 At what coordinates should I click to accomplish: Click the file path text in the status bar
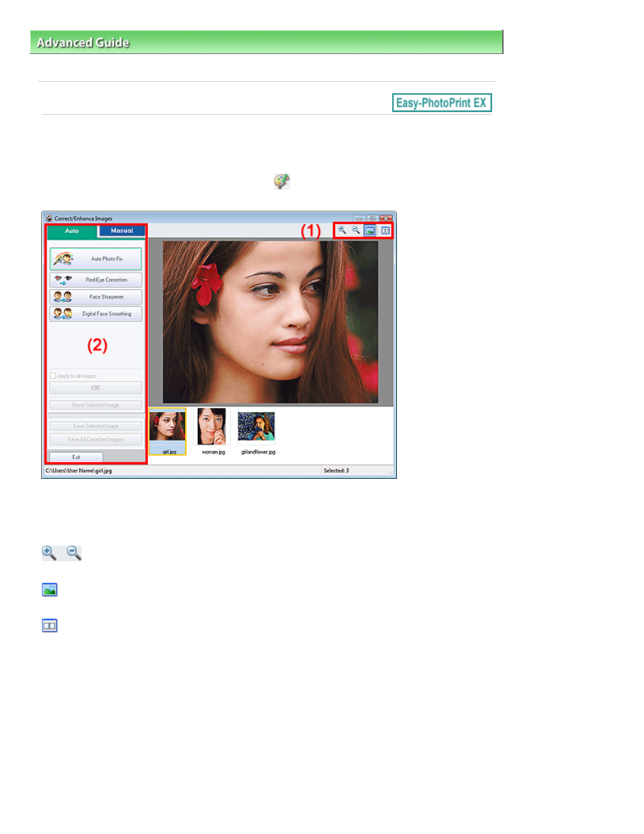point(79,471)
